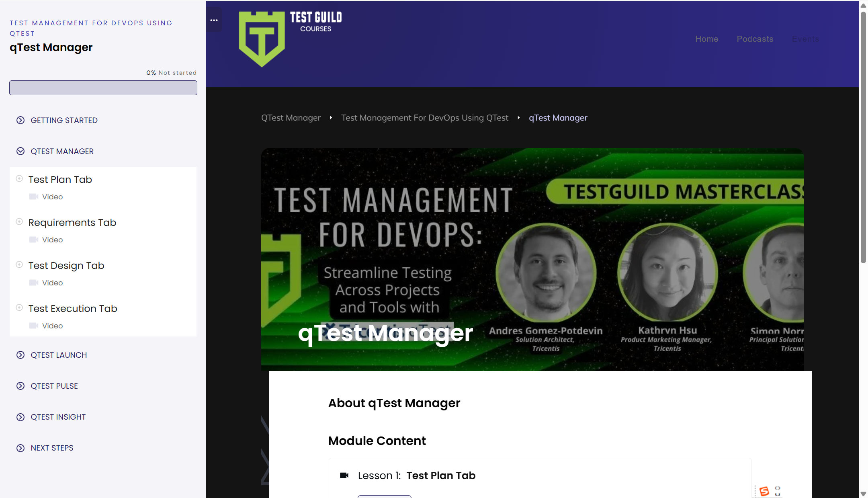Screen dimensions: 868x498
Task: Expand the qTest Launch section chevron
Action: pyautogui.click(x=20, y=355)
